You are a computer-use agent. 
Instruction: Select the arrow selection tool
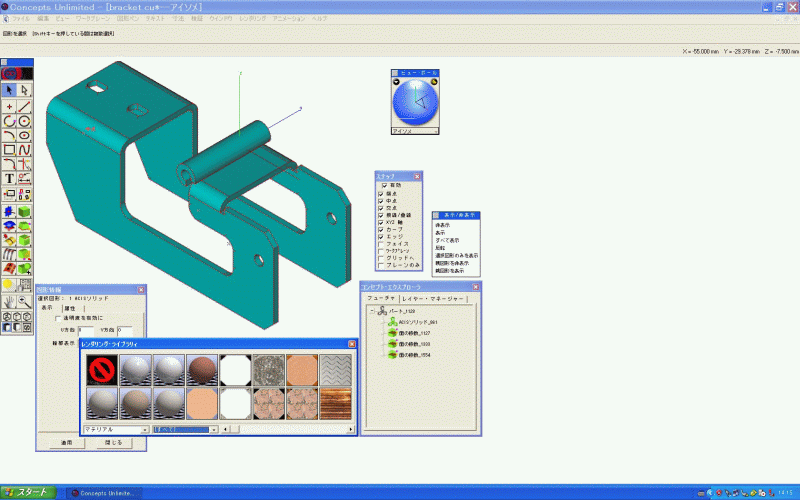[9, 90]
